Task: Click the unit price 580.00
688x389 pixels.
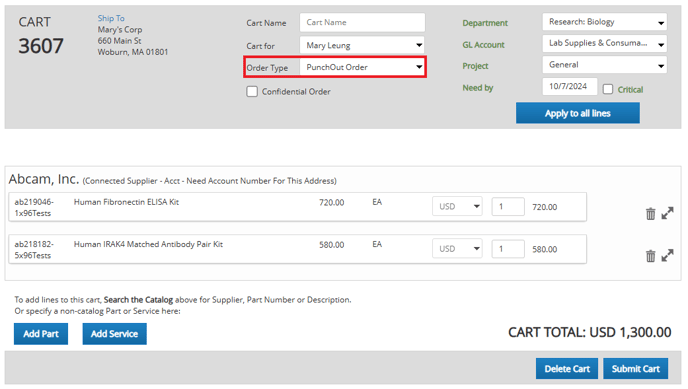Action: click(x=332, y=245)
